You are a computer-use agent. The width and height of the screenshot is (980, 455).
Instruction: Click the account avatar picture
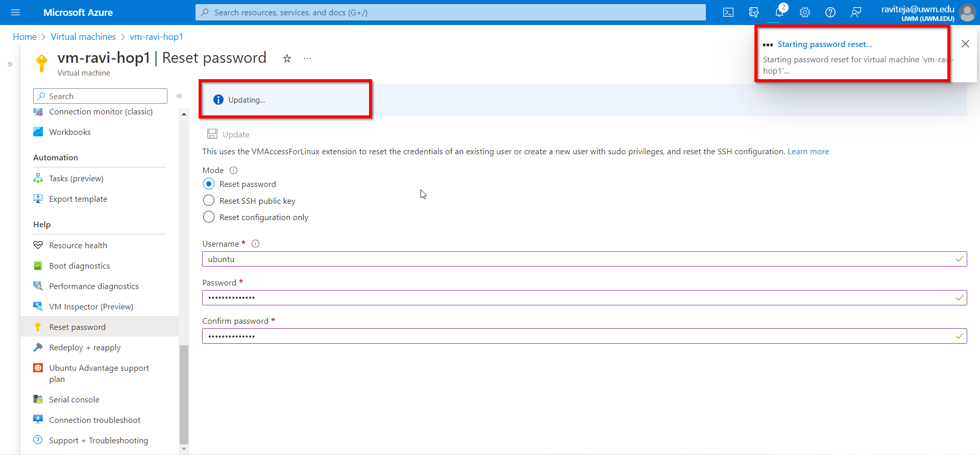click(x=967, y=12)
